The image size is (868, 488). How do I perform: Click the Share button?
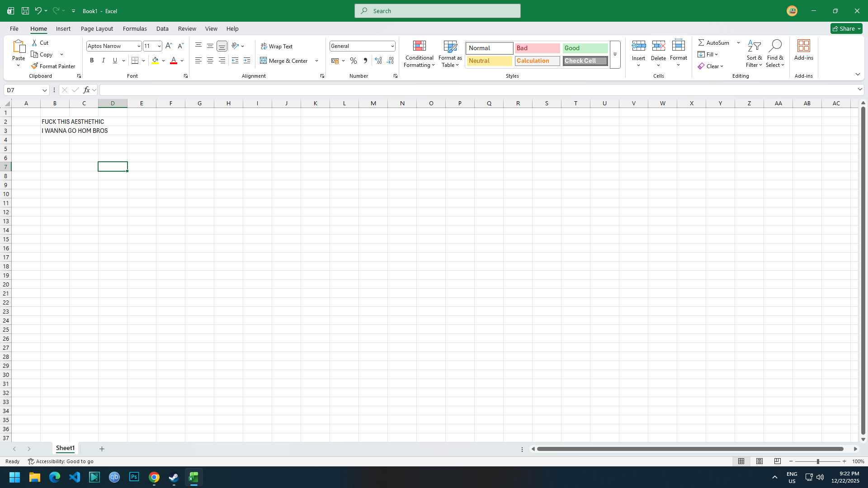point(846,28)
